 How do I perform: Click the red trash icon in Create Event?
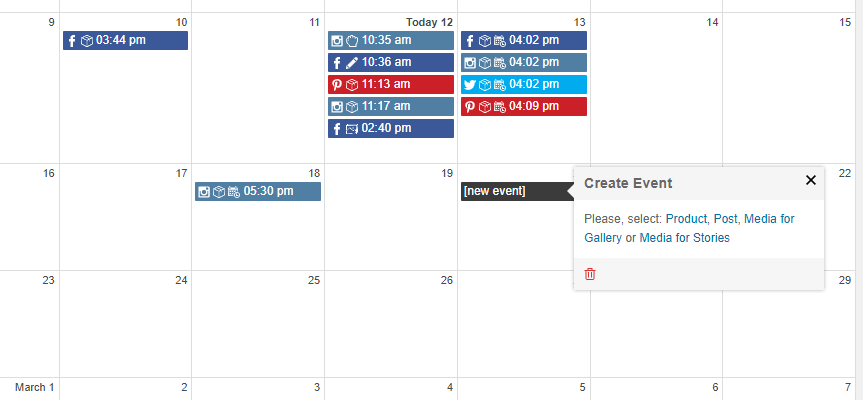pos(590,274)
